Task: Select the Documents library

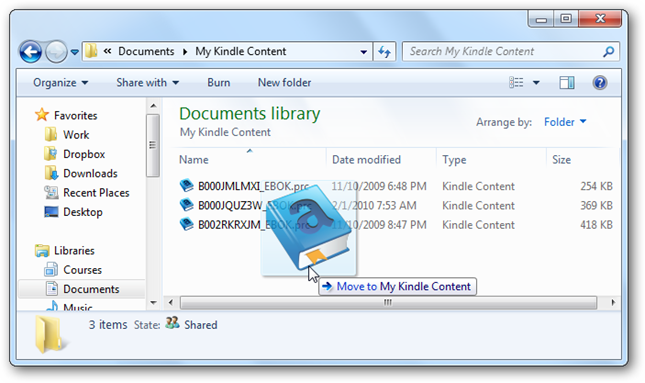Action: click(91, 289)
